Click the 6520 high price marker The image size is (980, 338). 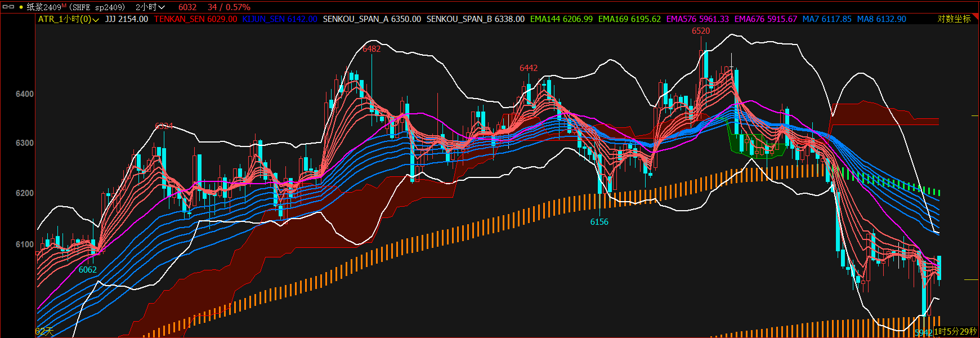click(701, 31)
